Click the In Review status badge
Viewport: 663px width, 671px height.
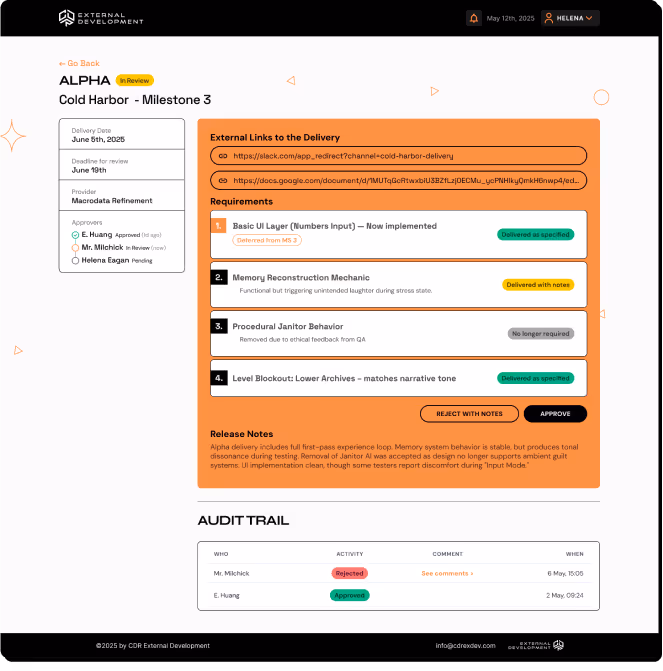pyautogui.click(x=134, y=80)
